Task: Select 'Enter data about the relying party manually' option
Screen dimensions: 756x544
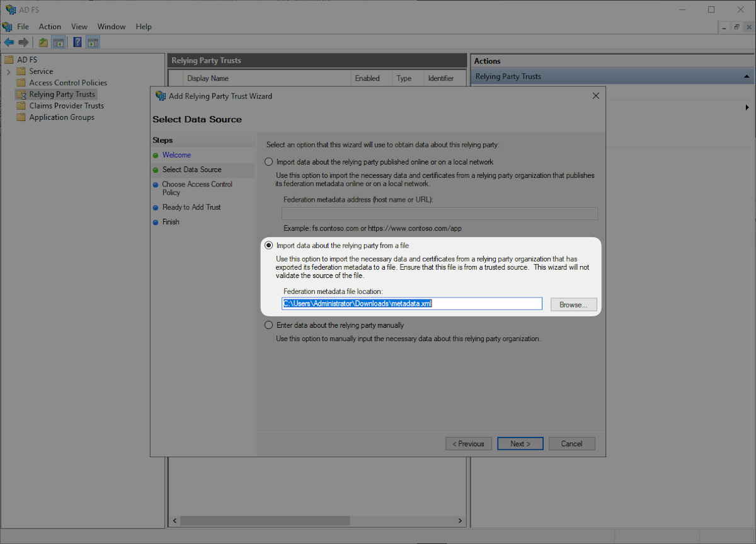Action: click(x=268, y=325)
